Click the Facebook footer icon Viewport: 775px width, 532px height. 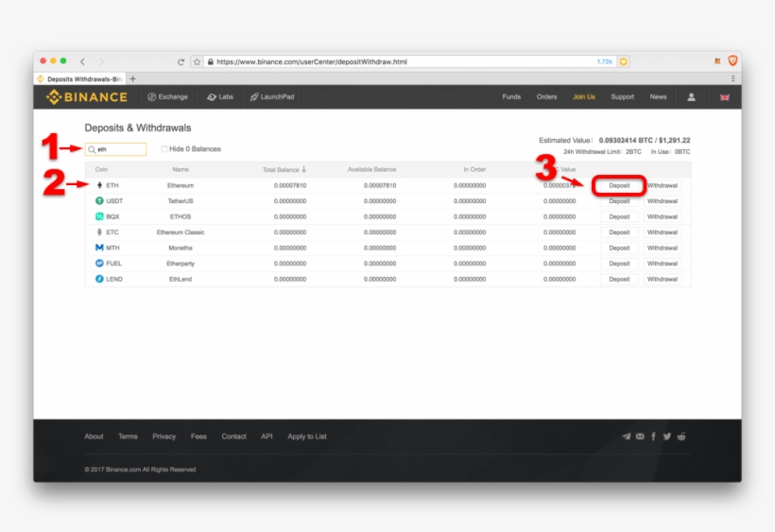(x=653, y=437)
